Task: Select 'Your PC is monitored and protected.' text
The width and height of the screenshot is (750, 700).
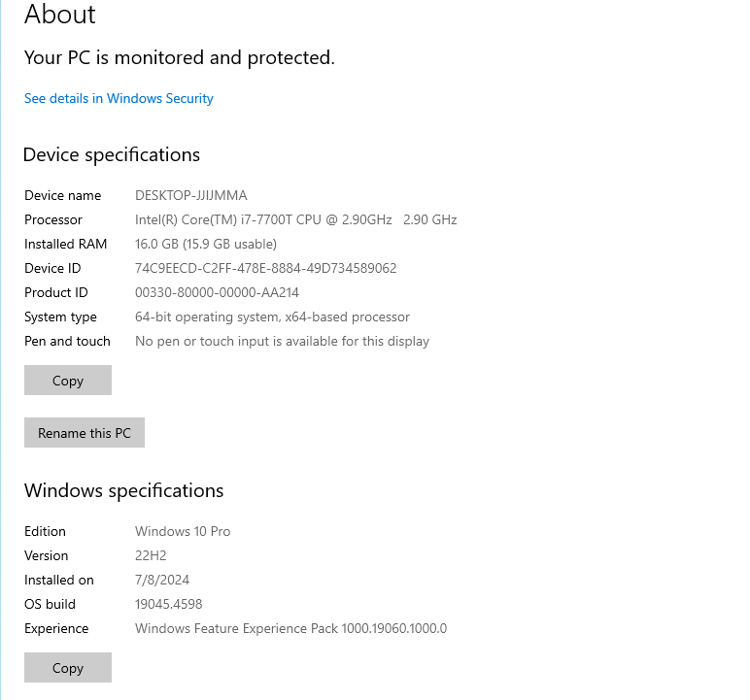Action: click(180, 58)
